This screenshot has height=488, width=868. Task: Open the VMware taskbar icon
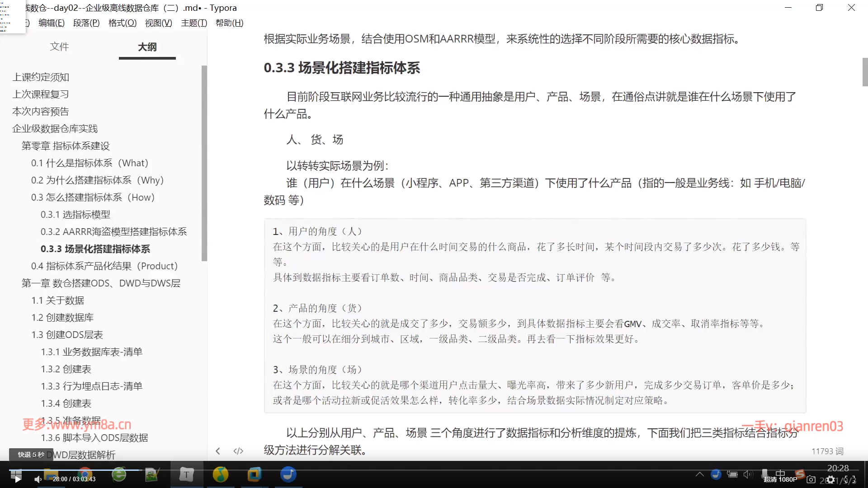point(254,474)
